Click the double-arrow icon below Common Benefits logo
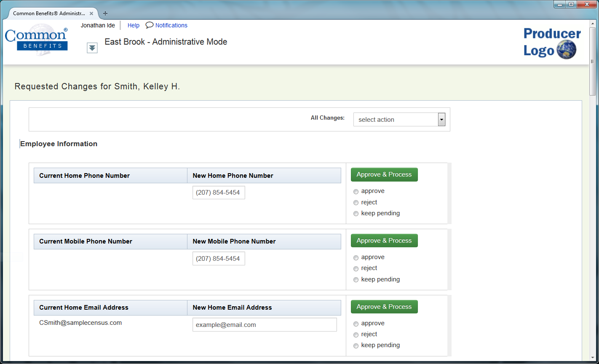This screenshot has height=364, width=599. coord(92,48)
